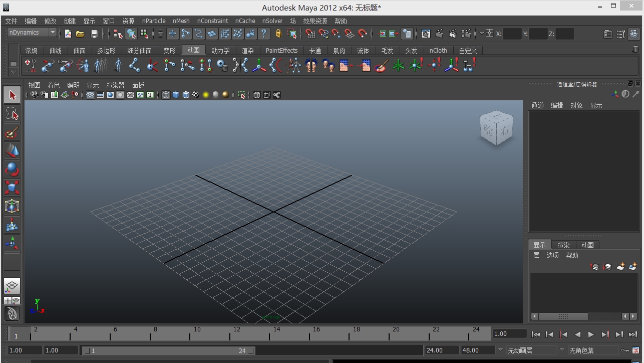Jump to the end of the playback range
The width and height of the screenshot is (644, 363).
point(633,334)
